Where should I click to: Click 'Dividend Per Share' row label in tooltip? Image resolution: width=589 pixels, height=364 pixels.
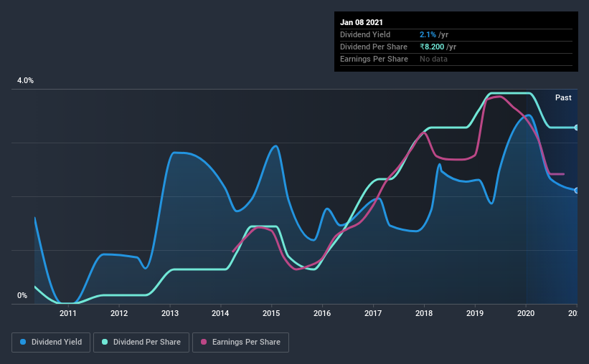[x=374, y=47]
